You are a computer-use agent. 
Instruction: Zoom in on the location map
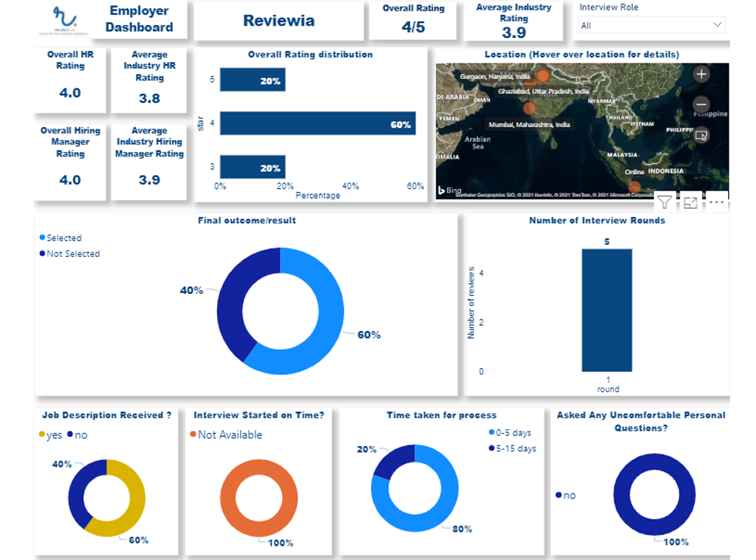(701, 74)
